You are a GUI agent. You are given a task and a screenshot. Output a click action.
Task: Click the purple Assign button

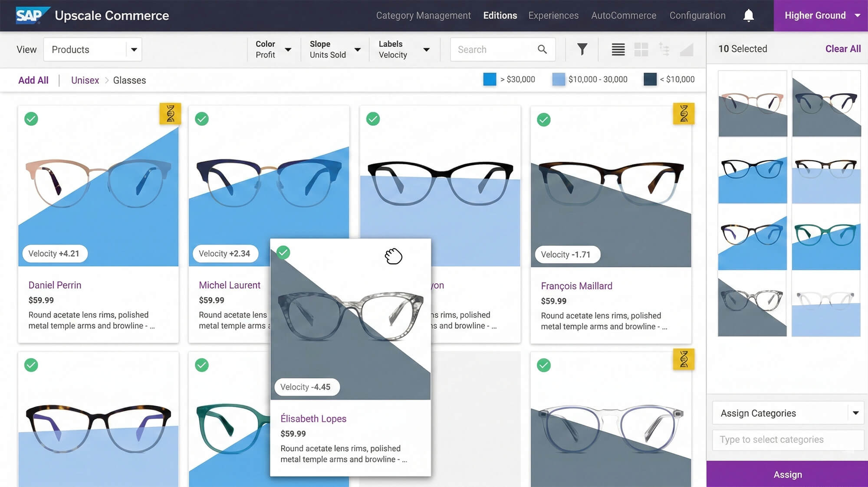(x=787, y=474)
